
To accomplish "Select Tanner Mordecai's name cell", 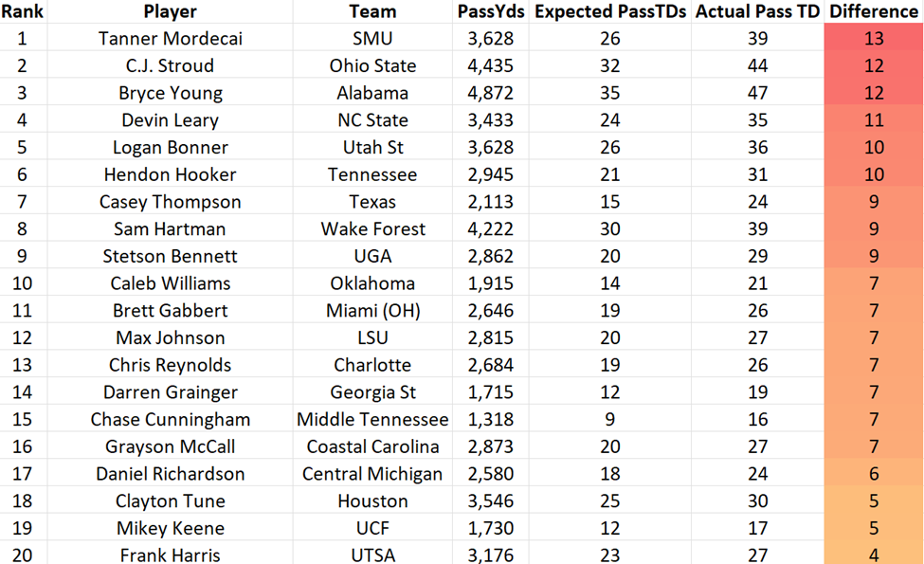I will (171, 39).
